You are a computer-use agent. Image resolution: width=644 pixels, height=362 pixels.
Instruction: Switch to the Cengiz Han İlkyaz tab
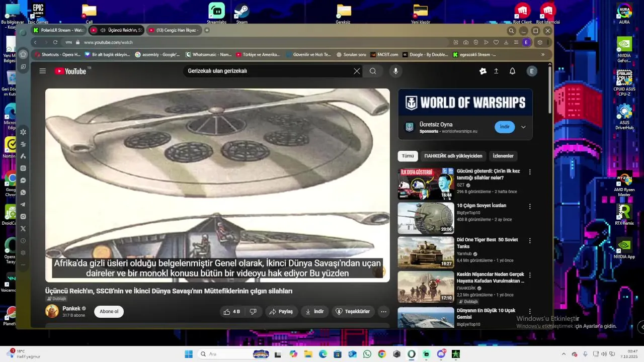pyautogui.click(x=174, y=30)
